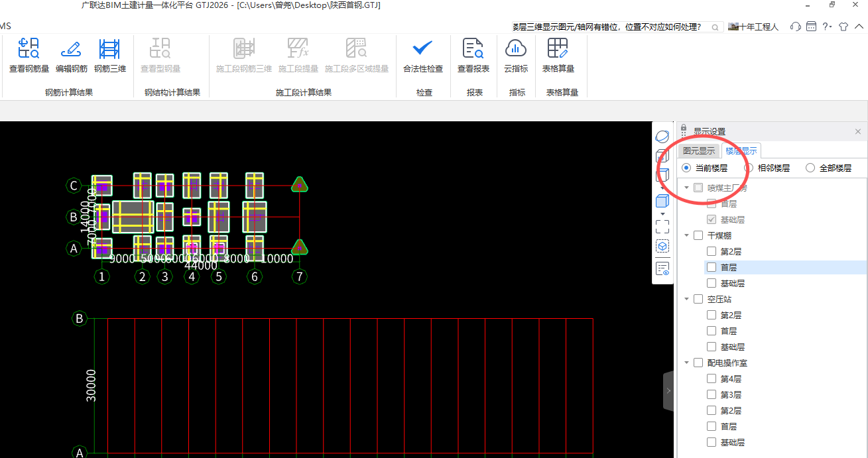Open dropdown arrow under wireframe cube icon
Screen dimensions: 868x458
coord(662,188)
